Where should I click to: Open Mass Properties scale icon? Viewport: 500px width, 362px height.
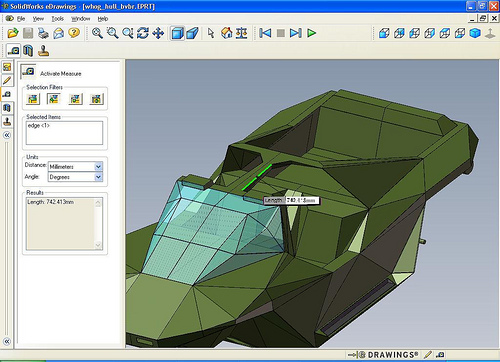(242, 33)
